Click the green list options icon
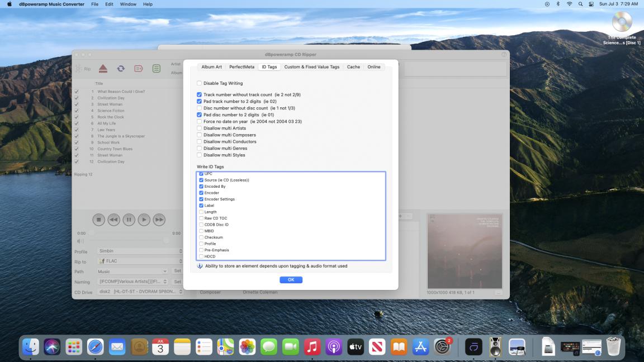644x362 pixels. click(x=157, y=69)
